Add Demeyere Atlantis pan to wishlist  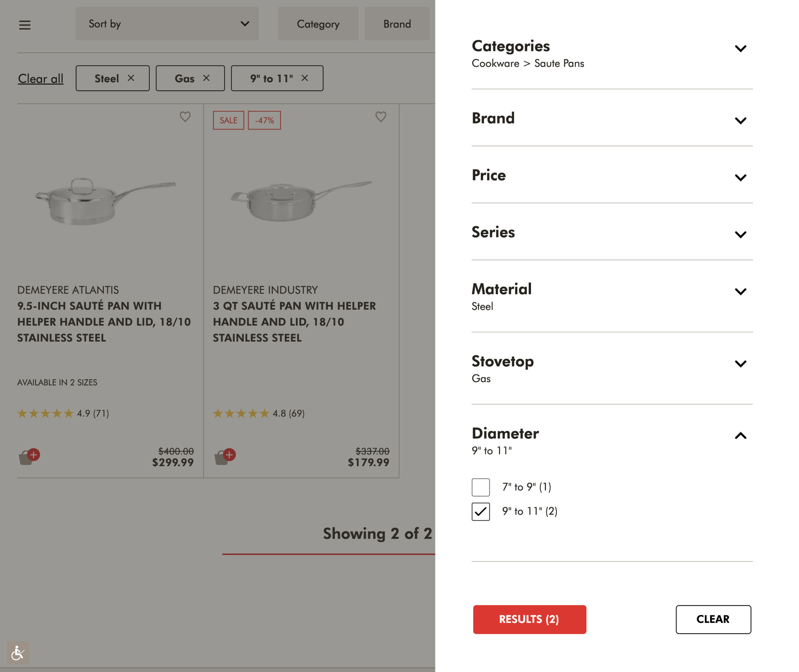[185, 117]
